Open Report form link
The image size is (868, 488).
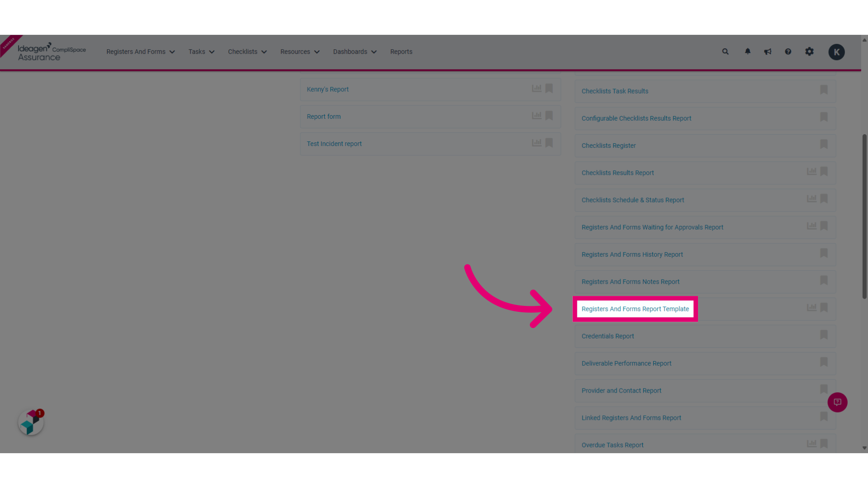tap(324, 117)
